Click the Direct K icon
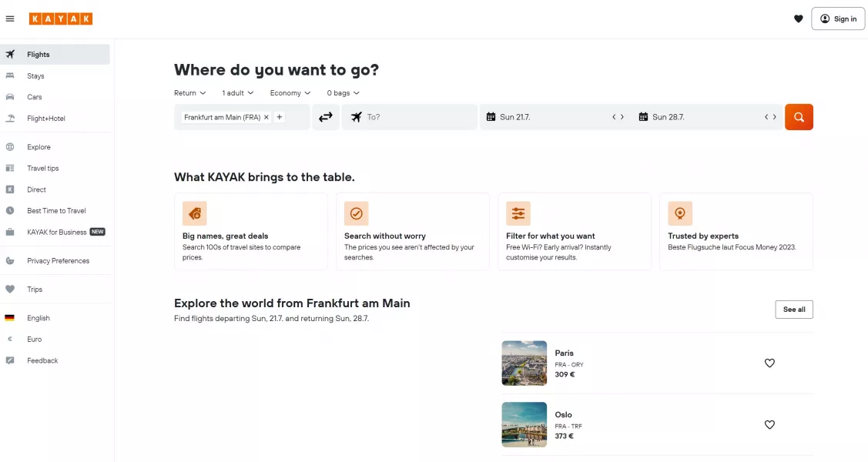 (10, 189)
